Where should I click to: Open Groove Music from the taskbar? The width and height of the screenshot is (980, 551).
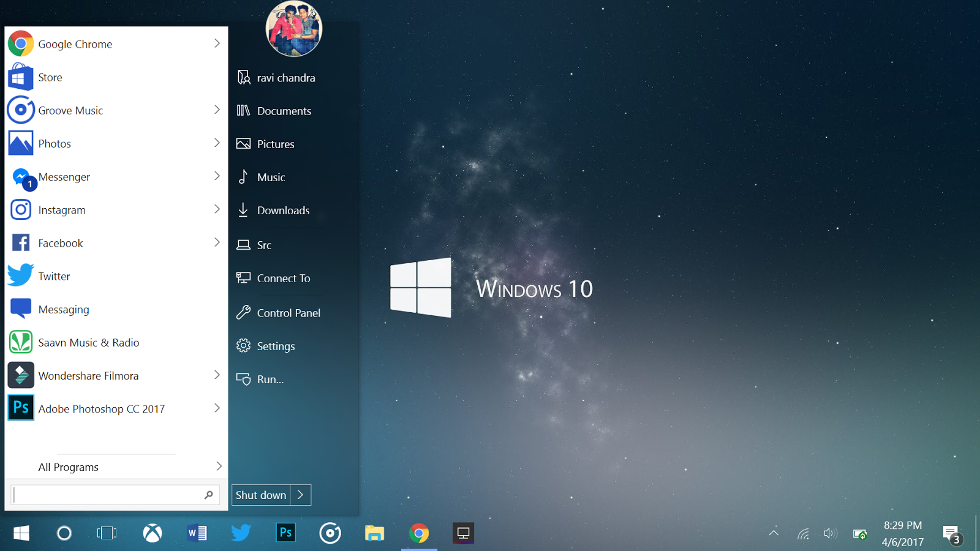tap(330, 533)
